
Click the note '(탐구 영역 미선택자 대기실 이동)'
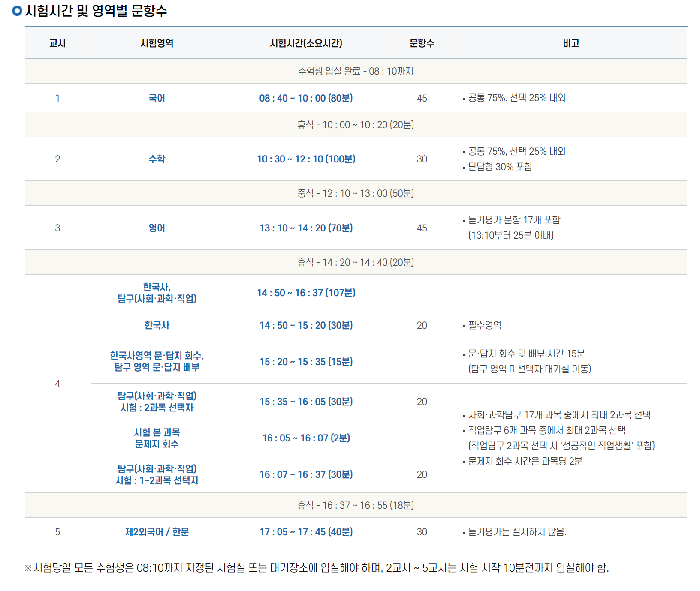point(530,369)
